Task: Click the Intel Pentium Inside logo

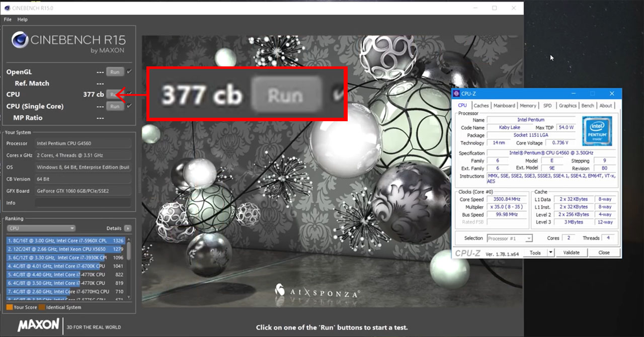Action: coord(597,131)
